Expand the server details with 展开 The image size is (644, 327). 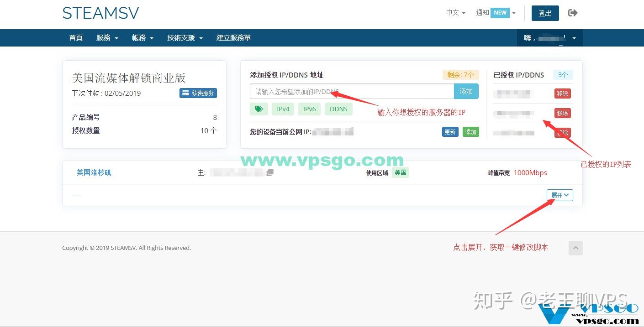click(560, 195)
